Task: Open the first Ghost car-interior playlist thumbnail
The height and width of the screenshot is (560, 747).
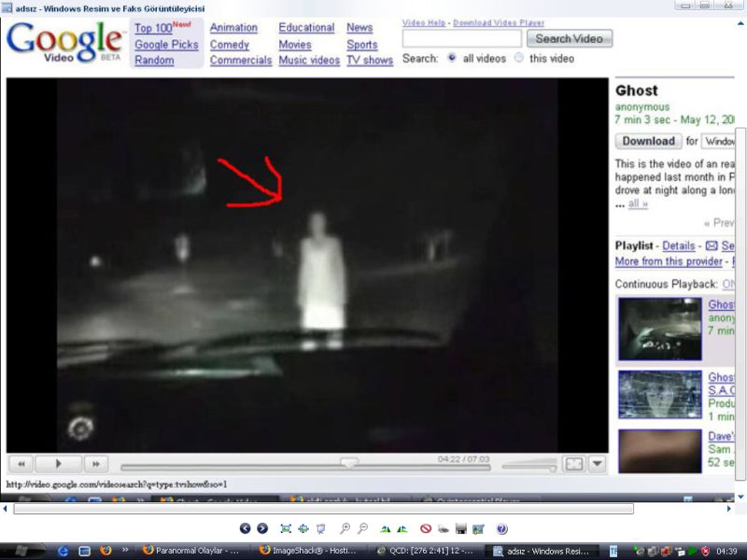Action: pos(660,329)
